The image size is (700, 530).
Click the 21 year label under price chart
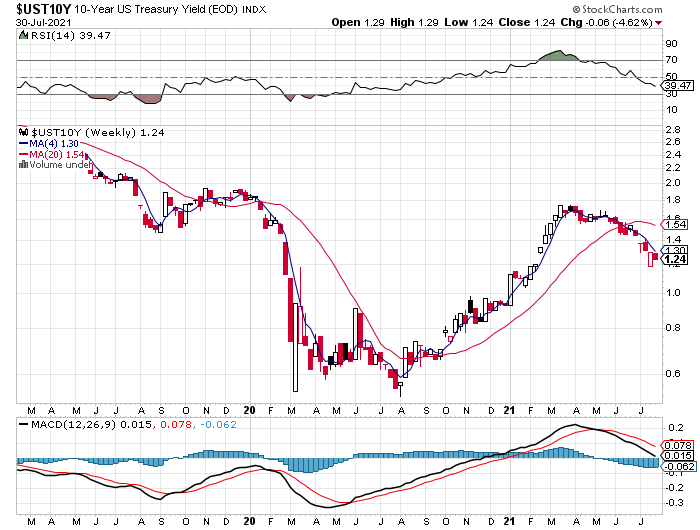509,410
